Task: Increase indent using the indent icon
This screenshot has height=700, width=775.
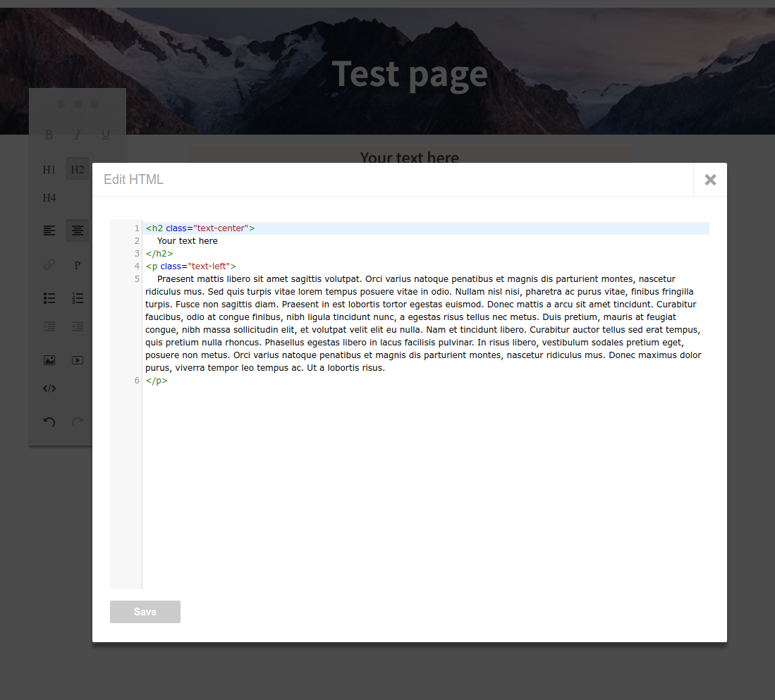Action: click(49, 326)
